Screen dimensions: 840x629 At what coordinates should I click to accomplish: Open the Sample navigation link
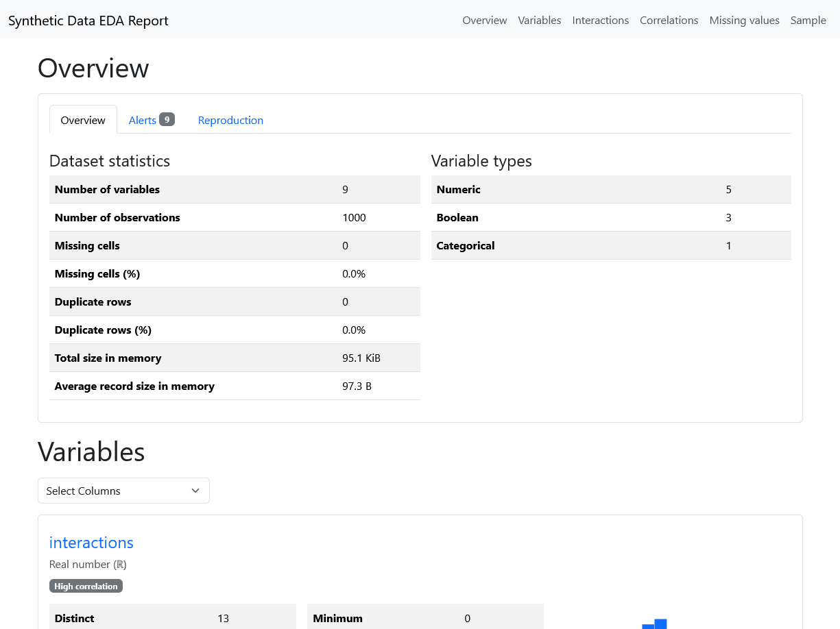click(x=808, y=21)
